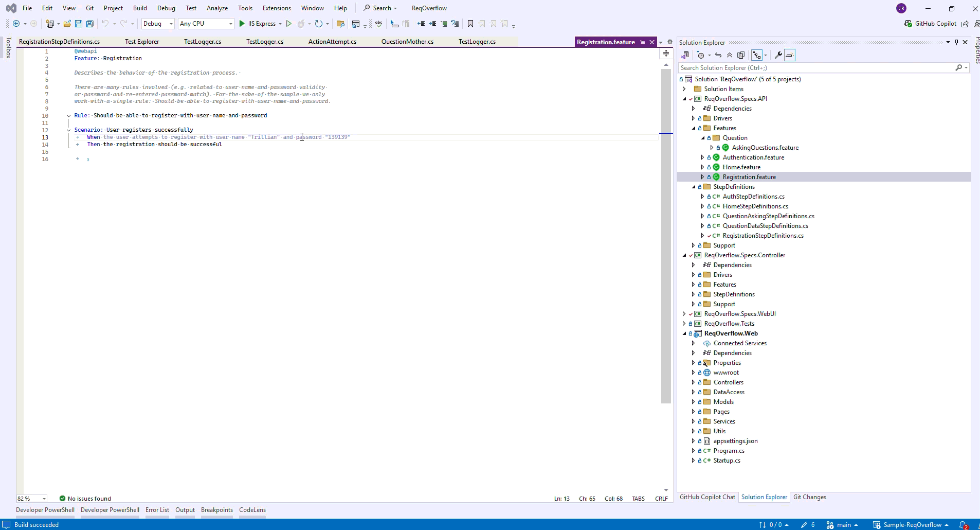Click the Restart circular arrow icon
The width and height of the screenshot is (980, 530).
(x=319, y=24)
